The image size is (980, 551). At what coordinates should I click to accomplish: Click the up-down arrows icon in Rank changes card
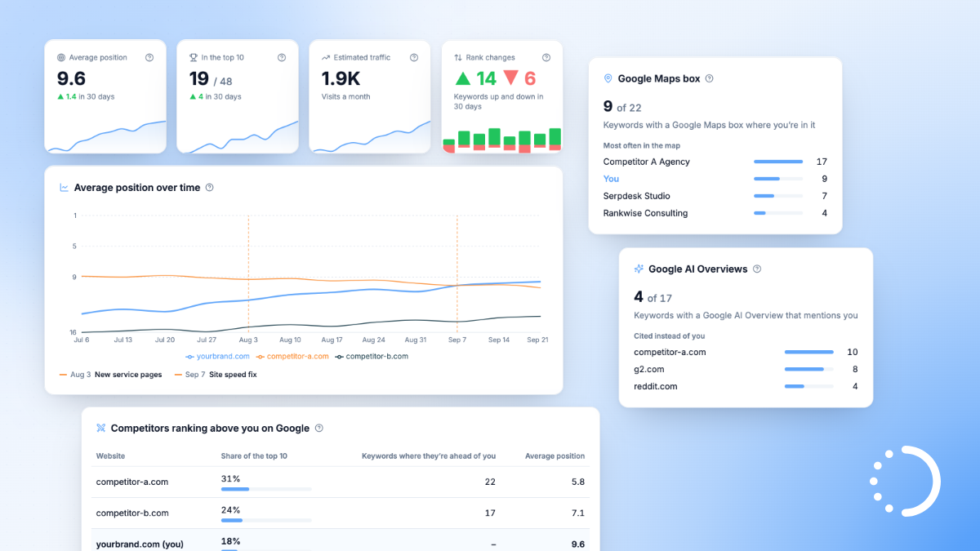pos(458,58)
